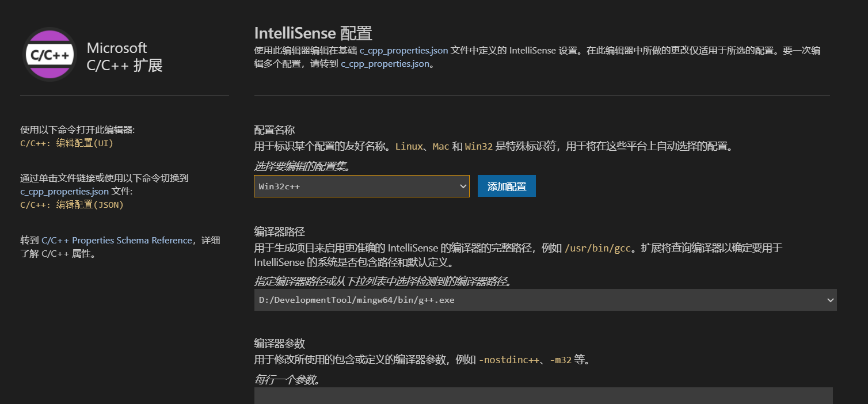The height and width of the screenshot is (404, 868).
Task: Open the compiler path dropdown showing g++.exe
Action: [x=545, y=300]
